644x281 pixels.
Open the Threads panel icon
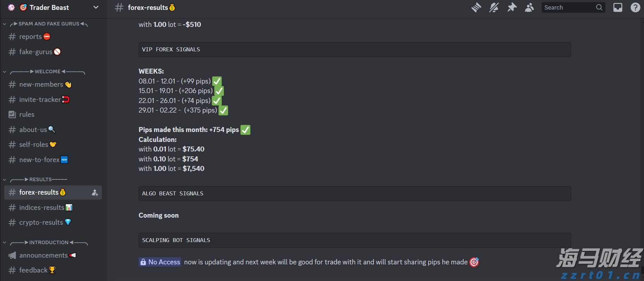(476, 7)
